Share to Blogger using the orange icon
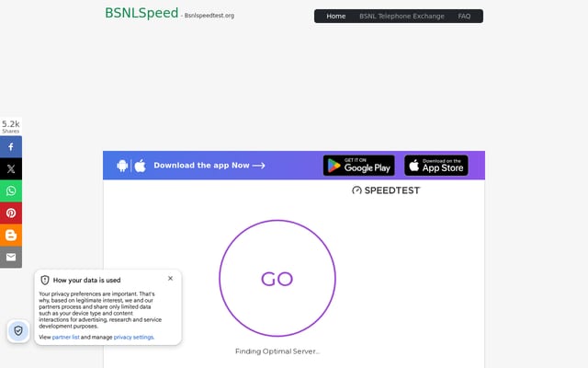The width and height of the screenshot is (588, 368). [x=11, y=236]
